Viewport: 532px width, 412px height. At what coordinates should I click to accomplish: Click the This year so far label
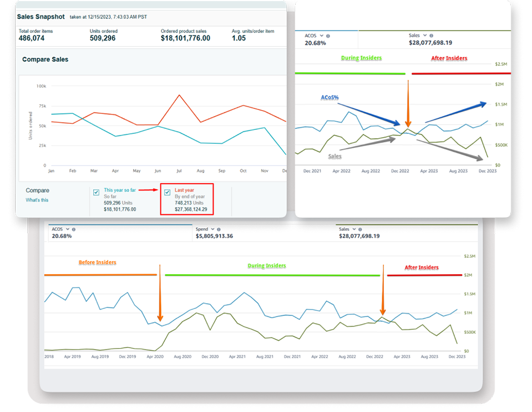pyautogui.click(x=119, y=190)
